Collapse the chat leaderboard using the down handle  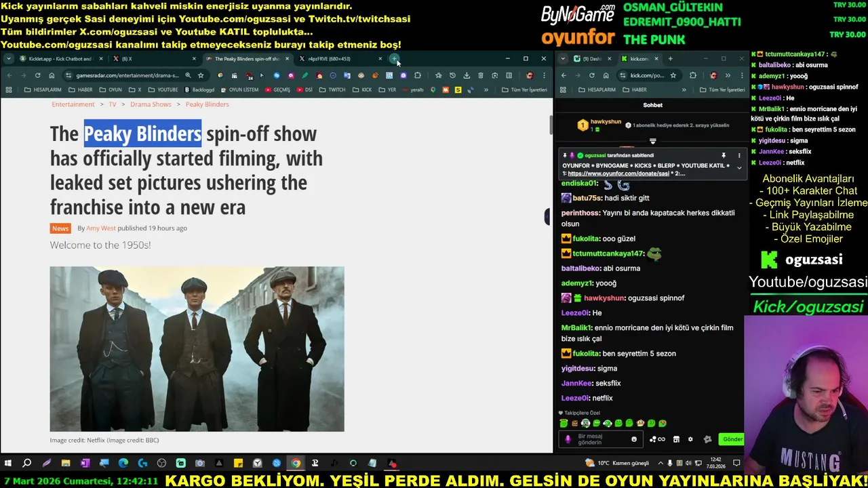click(x=653, y=142)
